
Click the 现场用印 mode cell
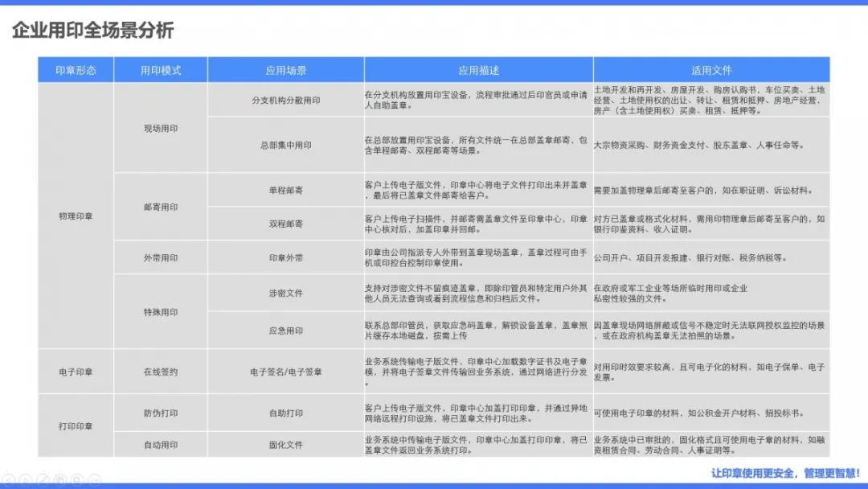tap(161, 128)
